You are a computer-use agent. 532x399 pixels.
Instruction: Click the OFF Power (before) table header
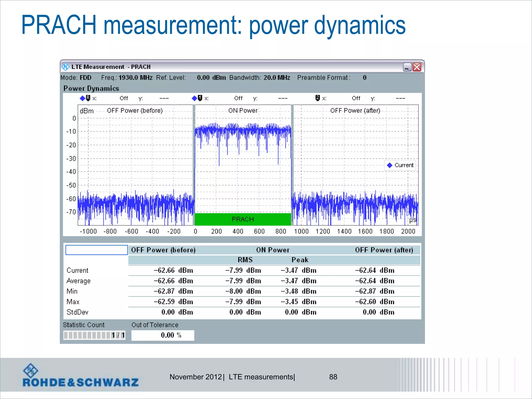click(163, 250)
